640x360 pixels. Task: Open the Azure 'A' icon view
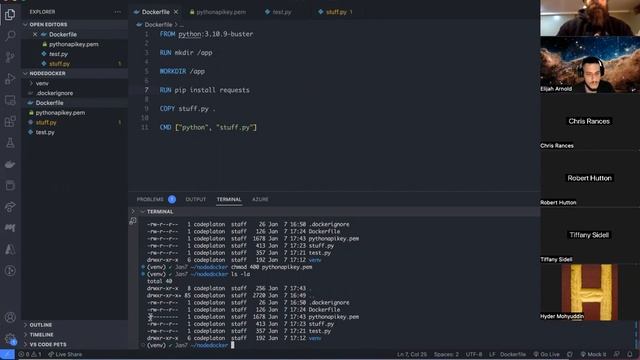coord(10,249)
